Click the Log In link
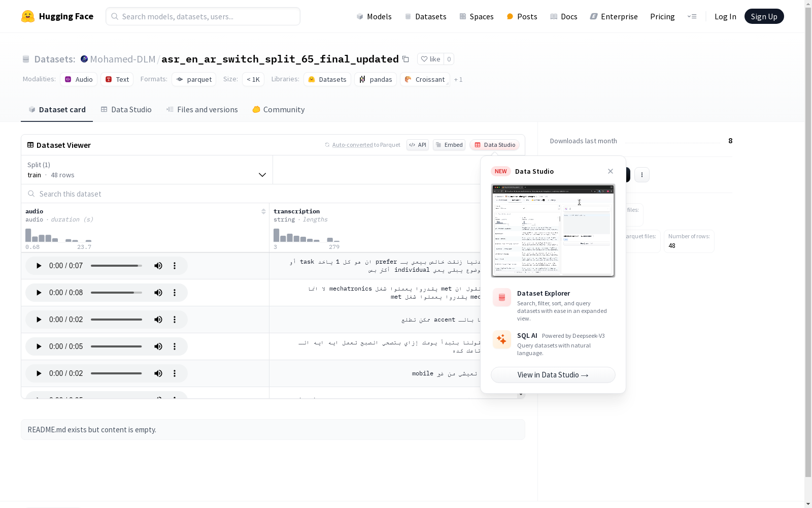 [x=725, y=17]
